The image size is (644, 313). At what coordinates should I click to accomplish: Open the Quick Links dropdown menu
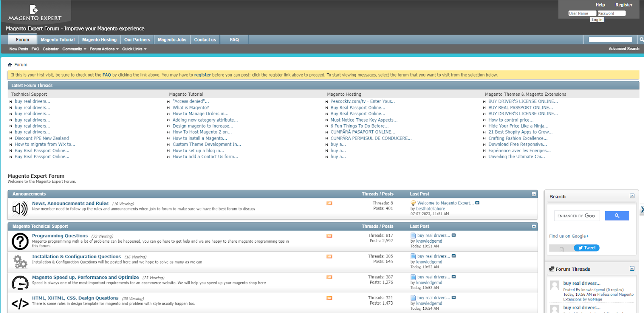click(134, 49)
